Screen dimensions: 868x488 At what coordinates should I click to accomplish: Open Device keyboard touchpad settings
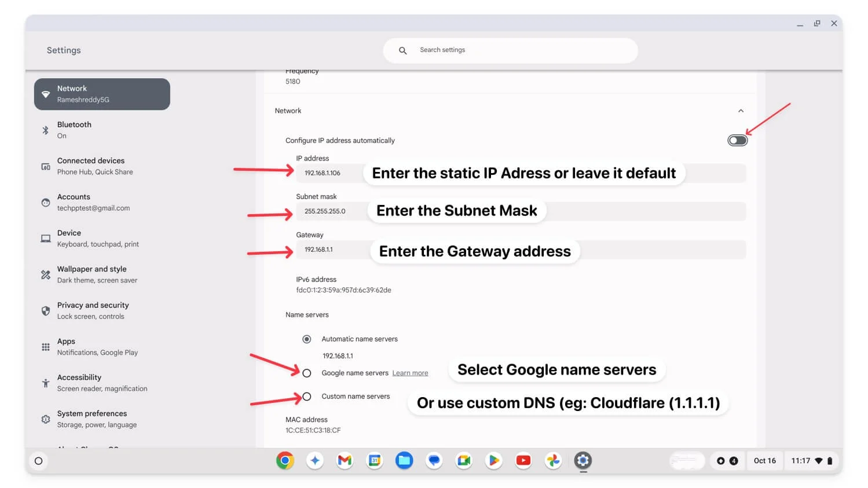[102, 239]
